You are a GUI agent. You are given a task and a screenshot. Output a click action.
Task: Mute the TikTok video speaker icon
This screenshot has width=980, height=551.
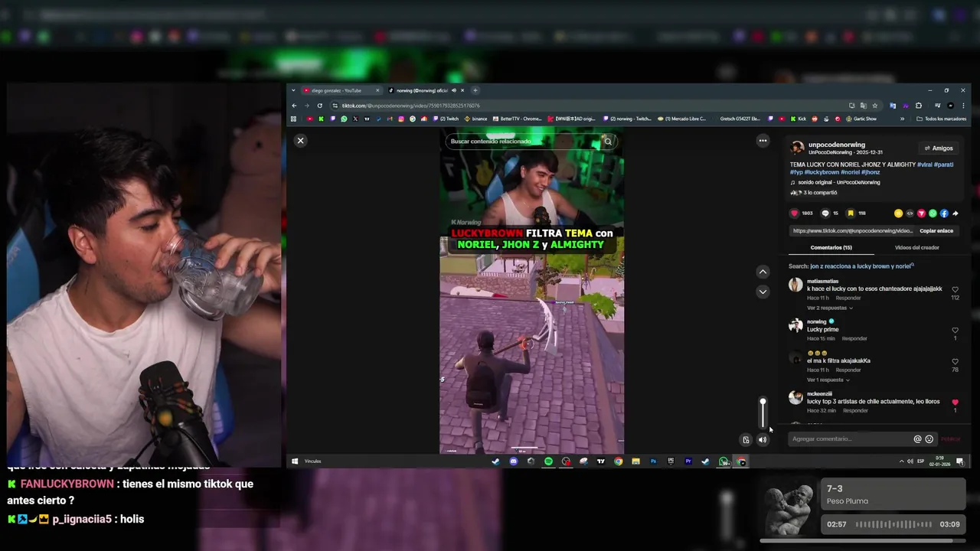(x=763, y=440)
